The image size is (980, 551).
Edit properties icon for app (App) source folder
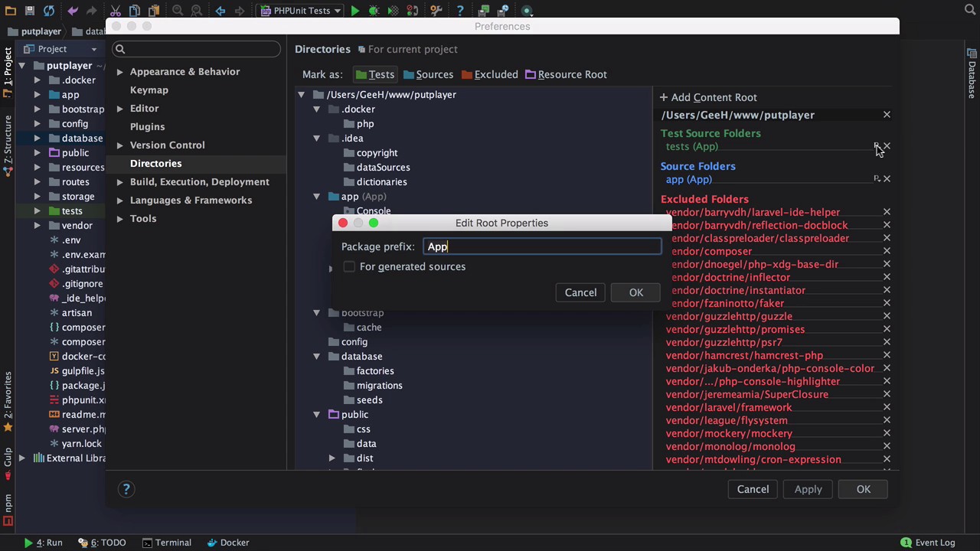pyautogui.click(x=877, y=179)
